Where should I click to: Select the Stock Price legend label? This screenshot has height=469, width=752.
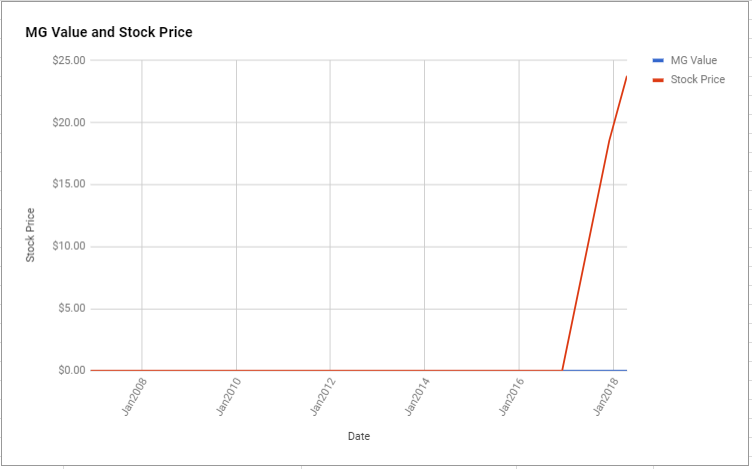coord(697,80)
